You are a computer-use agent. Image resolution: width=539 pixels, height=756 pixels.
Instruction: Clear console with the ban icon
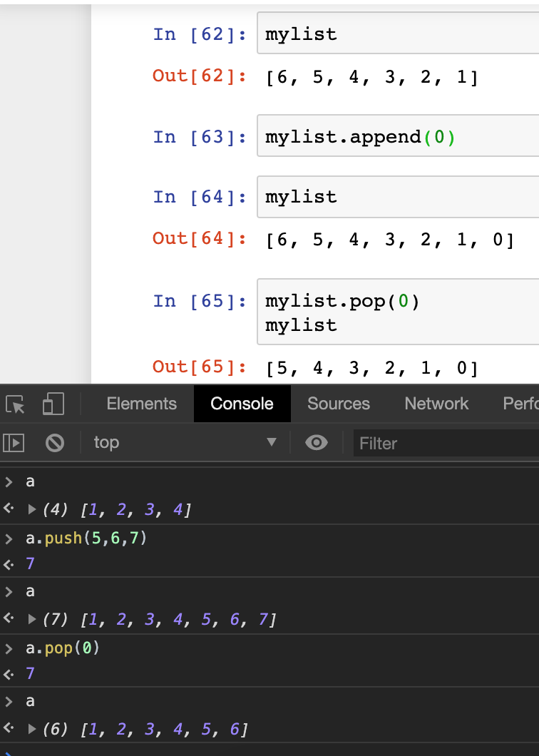[x=54, y=443]
